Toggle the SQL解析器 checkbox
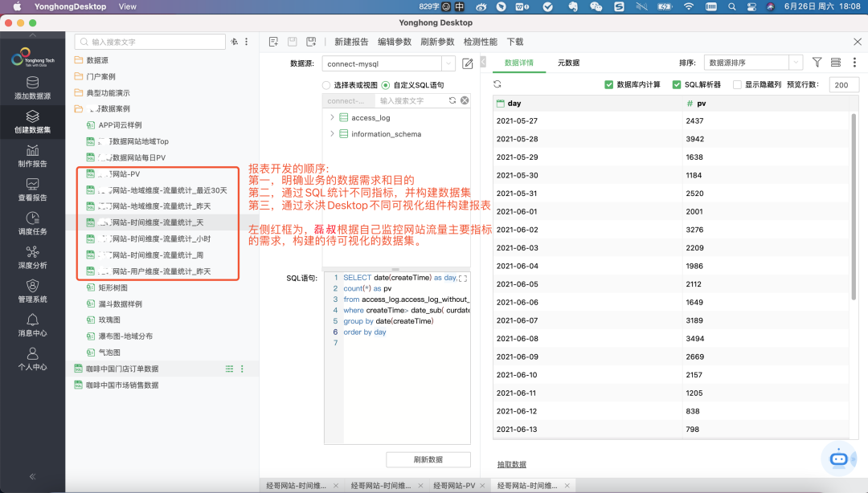Image resolution: width=868 pixels, height=493 pixels. [x=677, y=84]
